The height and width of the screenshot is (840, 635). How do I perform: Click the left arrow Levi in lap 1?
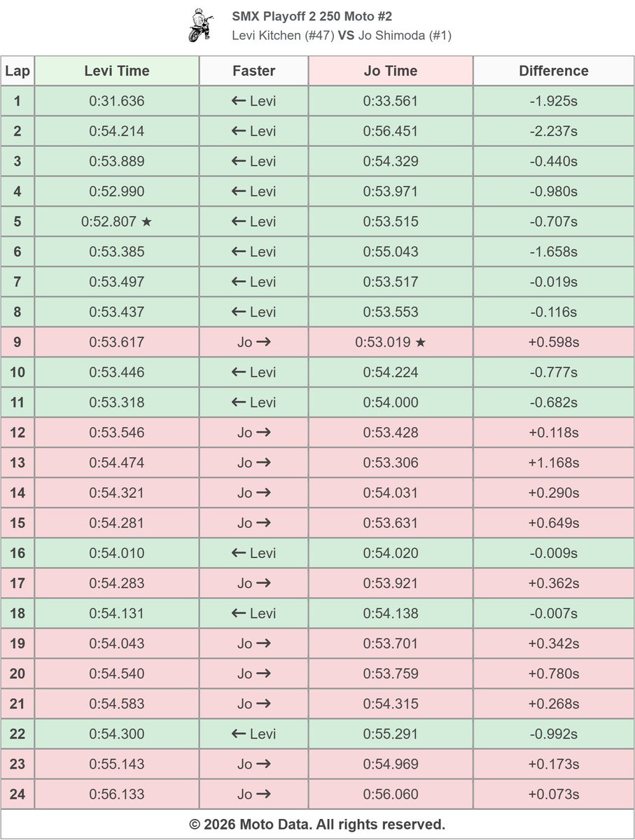click(253, 101)
